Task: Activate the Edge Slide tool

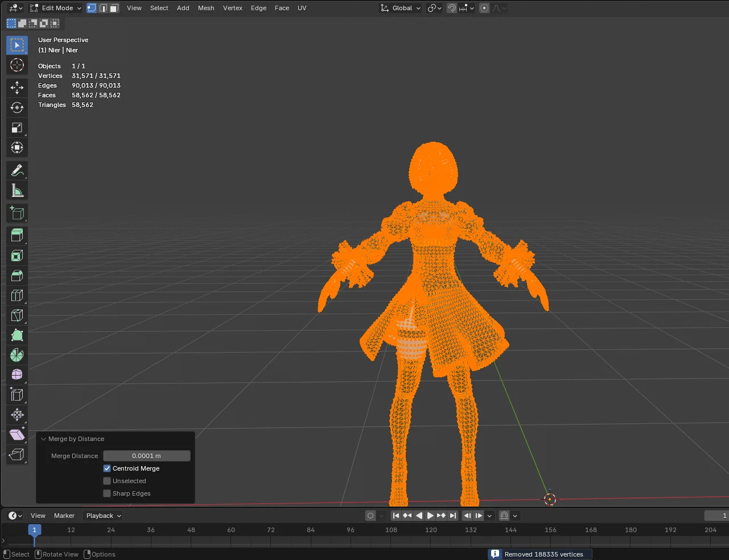Action: [x=17, y=394]
